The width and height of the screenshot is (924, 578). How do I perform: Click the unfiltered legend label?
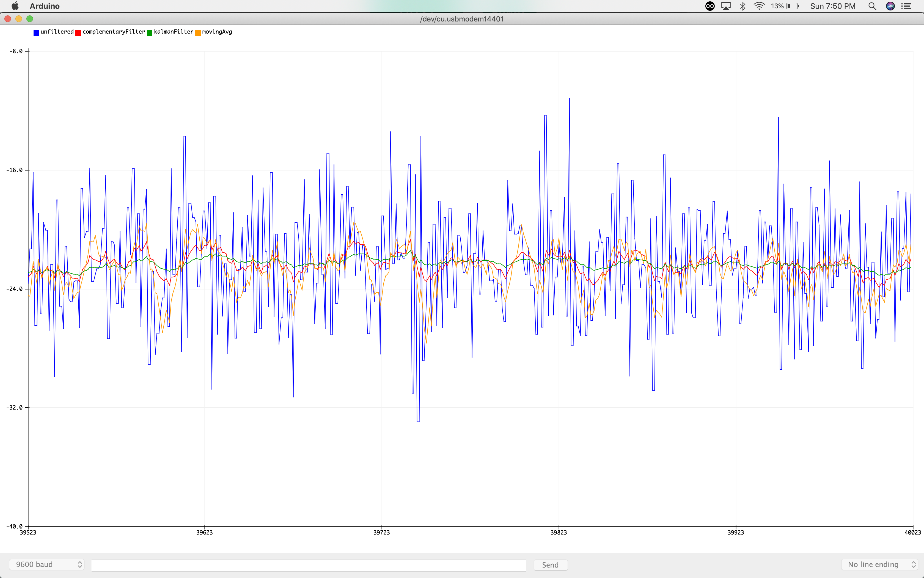pos(57,32)
